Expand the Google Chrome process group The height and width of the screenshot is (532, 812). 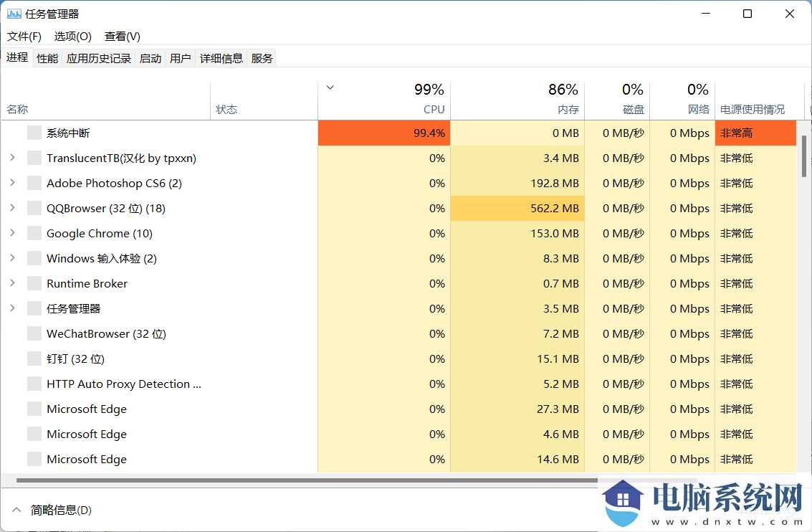[13, 233]
